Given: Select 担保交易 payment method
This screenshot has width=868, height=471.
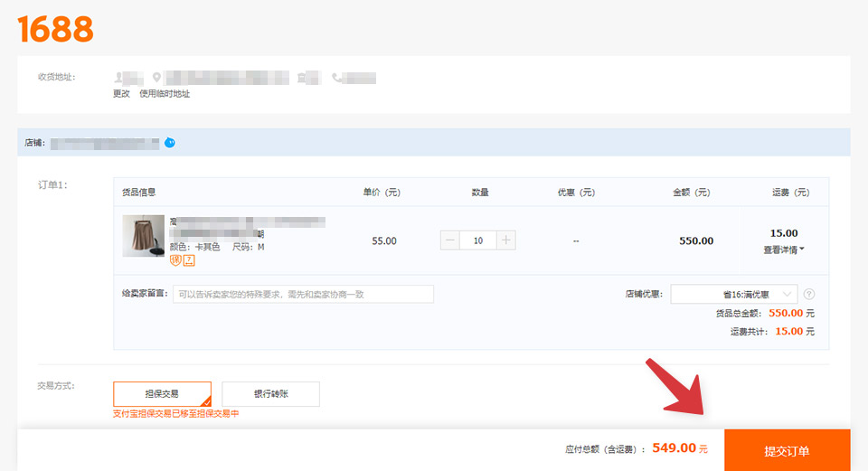Looking at the screenshot, I should tap(162, 394).
